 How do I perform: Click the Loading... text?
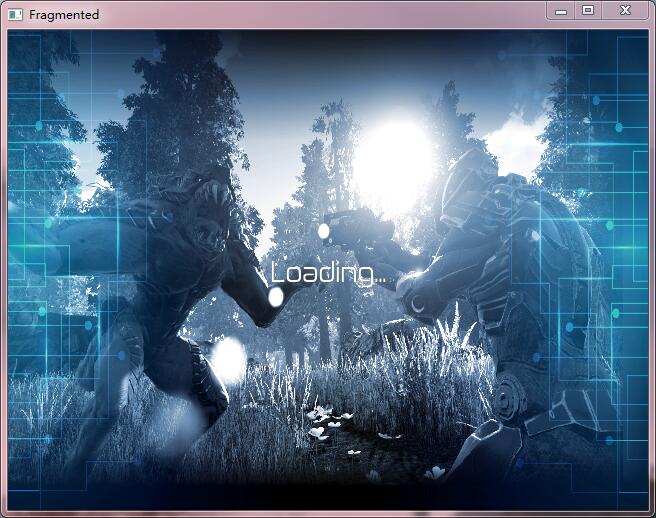(328, 273)
